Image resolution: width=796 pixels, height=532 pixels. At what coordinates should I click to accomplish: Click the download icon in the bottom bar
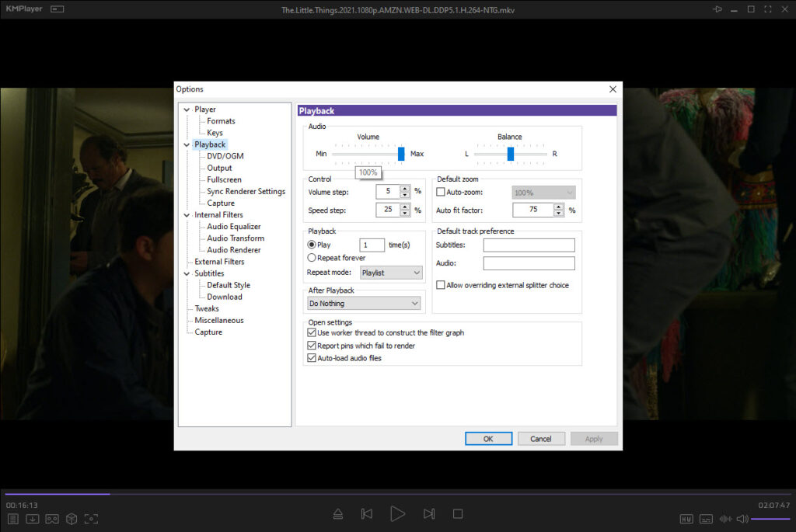pyautogui.click(x=33, y=519)
